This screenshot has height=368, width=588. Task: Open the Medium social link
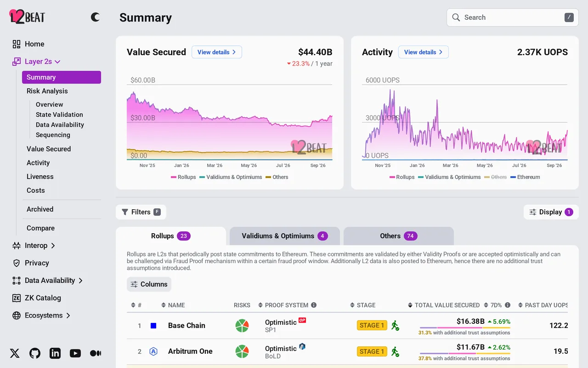[x=96, y=353]
